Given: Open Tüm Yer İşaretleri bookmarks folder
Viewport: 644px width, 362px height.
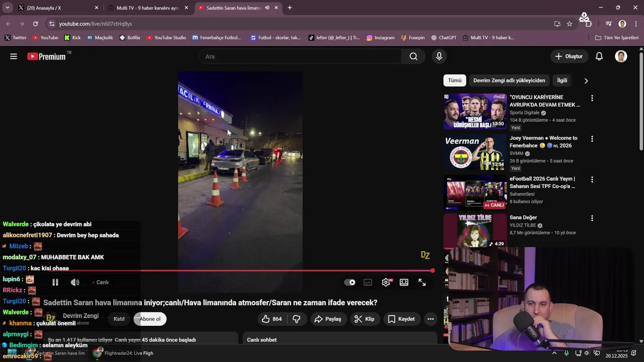Looking at the screenshot, I should tap(616, 38).
